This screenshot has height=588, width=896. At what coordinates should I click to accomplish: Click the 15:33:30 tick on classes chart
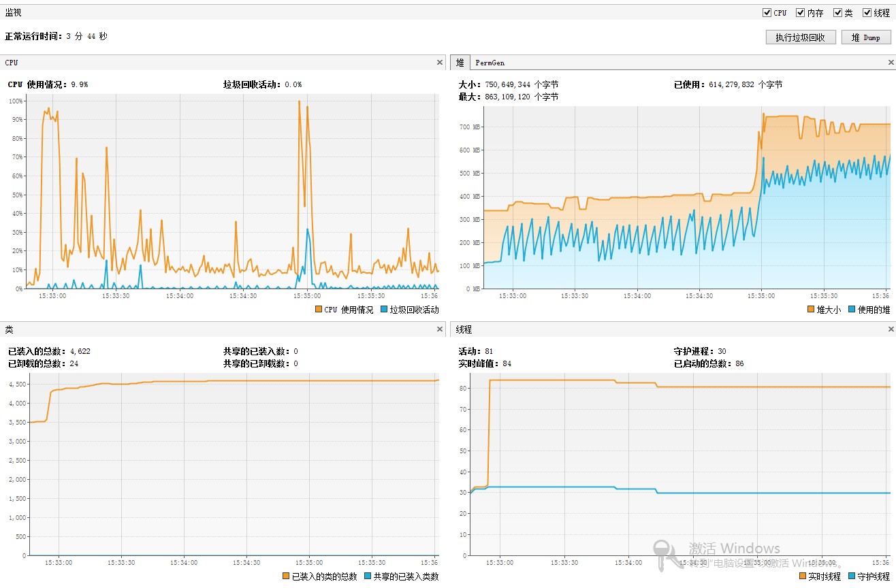click(121, 563)
